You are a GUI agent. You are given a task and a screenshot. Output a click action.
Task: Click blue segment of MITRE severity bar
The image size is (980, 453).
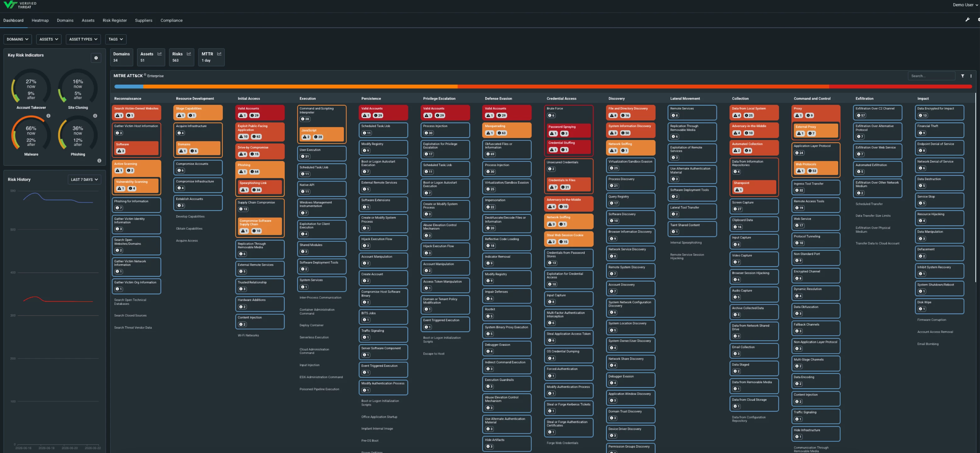129,87
